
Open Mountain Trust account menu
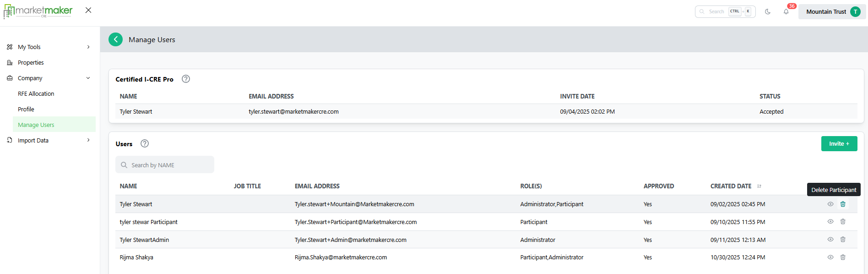click(832, 12)
